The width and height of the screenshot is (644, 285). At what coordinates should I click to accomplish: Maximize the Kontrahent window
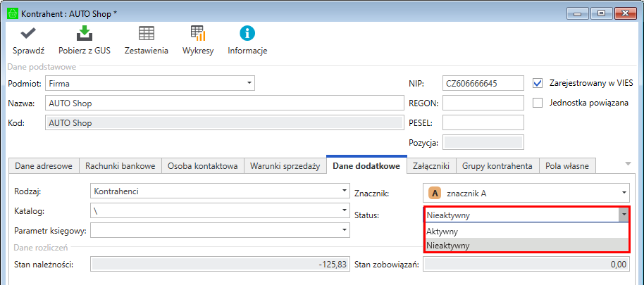[x=601, y=12]
